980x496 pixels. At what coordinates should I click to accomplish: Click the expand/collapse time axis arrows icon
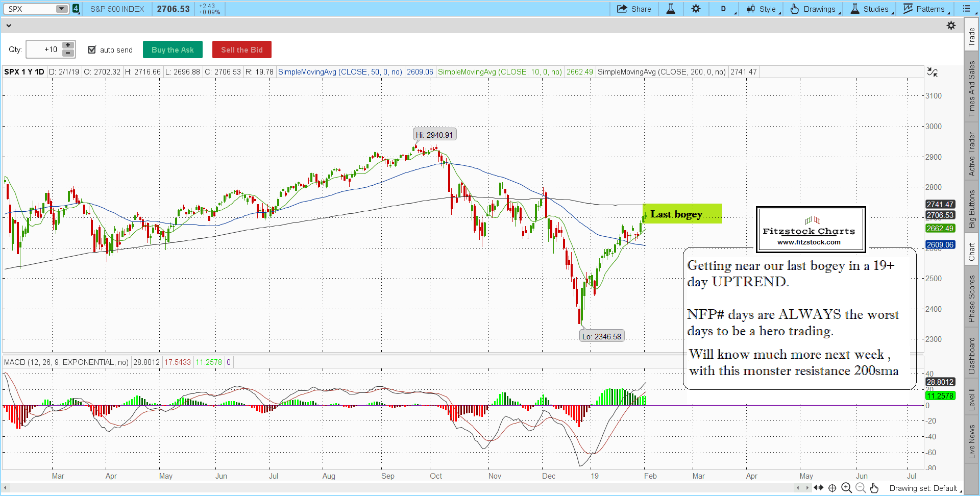click(818, 488)
